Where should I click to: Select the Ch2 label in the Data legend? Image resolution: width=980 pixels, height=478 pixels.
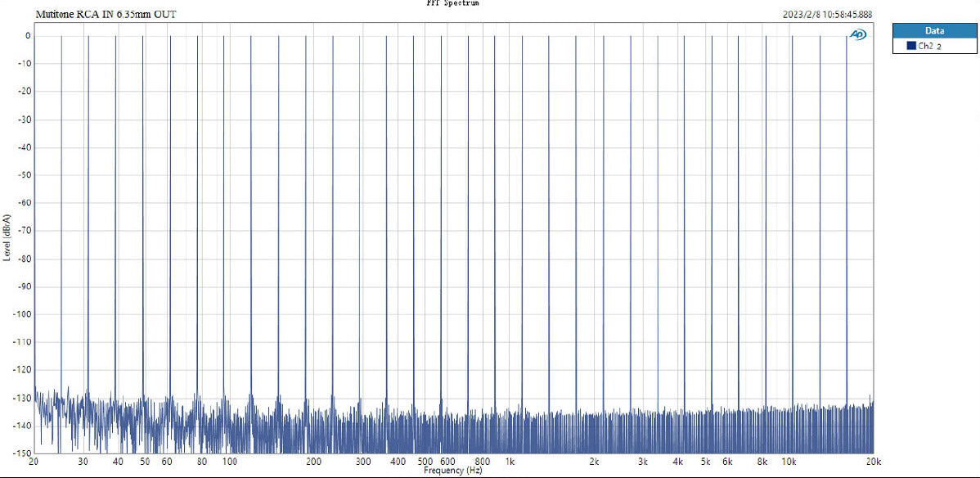[926, 47]
